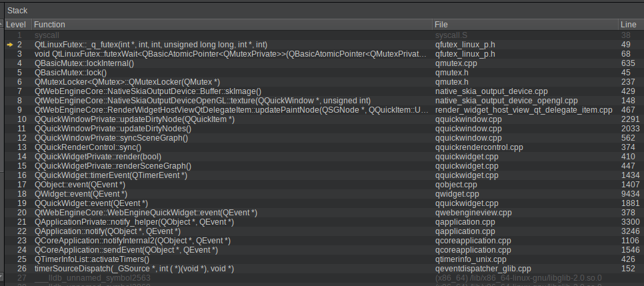Viewport: 644px width, 286px height.
Task: Click qwebengineview.cpp in the File column
Action: 473,213
